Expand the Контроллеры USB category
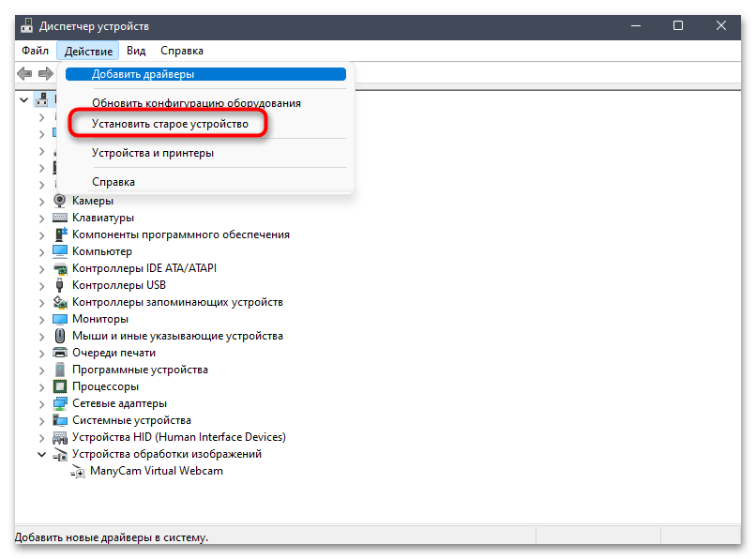756x559 pixels. pyautogui.click(x=41, y=285)
